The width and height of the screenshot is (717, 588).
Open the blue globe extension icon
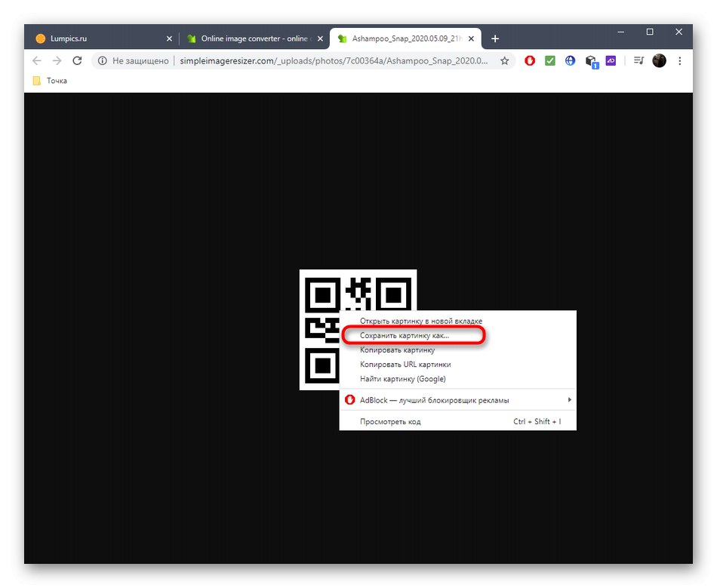571,61
